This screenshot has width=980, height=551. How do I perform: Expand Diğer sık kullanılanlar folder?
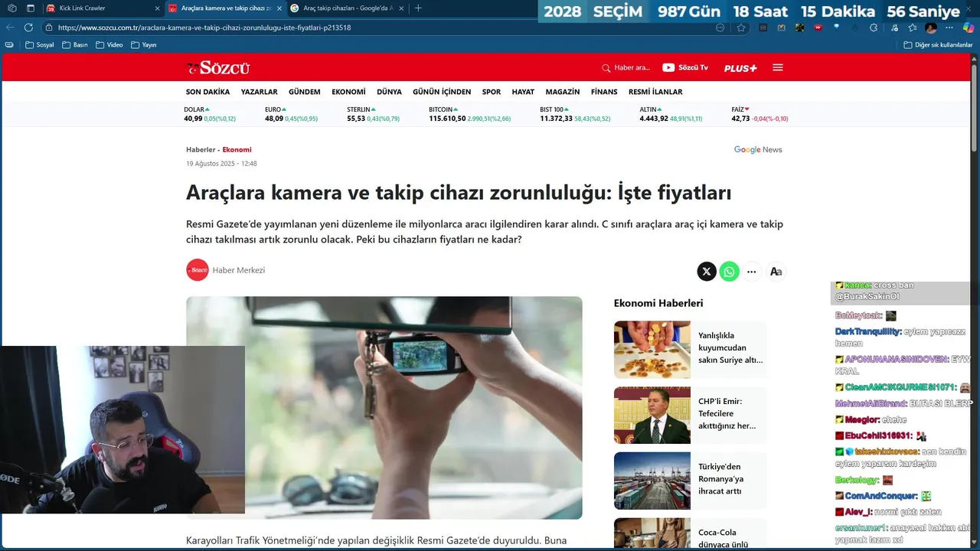938,45
